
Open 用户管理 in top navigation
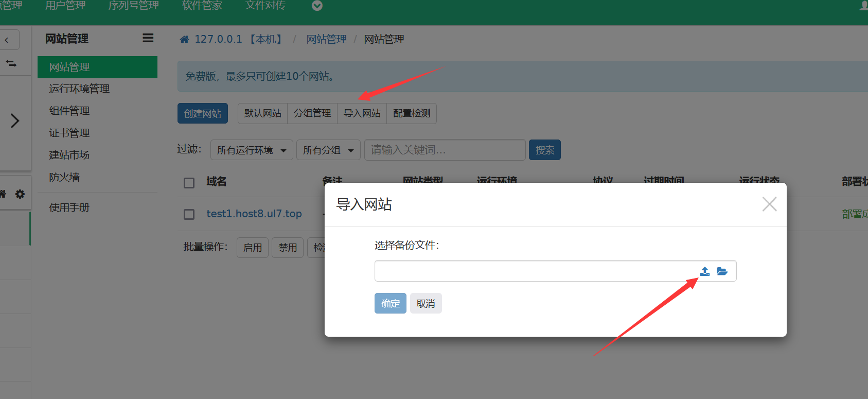point(65,6)
